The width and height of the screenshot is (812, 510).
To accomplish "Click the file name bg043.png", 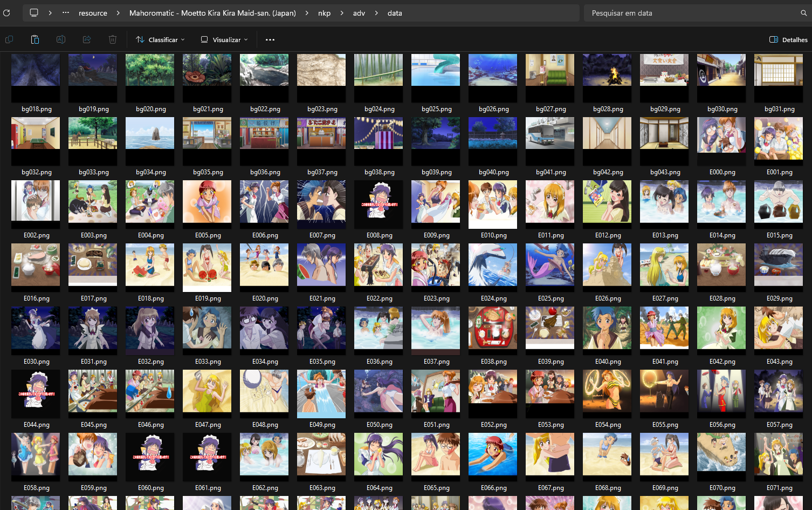I will (x=665, y=172).
